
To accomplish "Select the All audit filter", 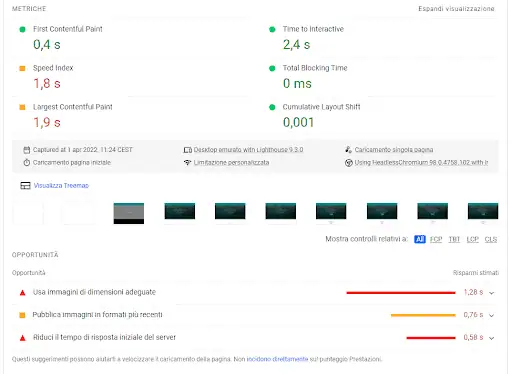I will click(x=420, y=239).
